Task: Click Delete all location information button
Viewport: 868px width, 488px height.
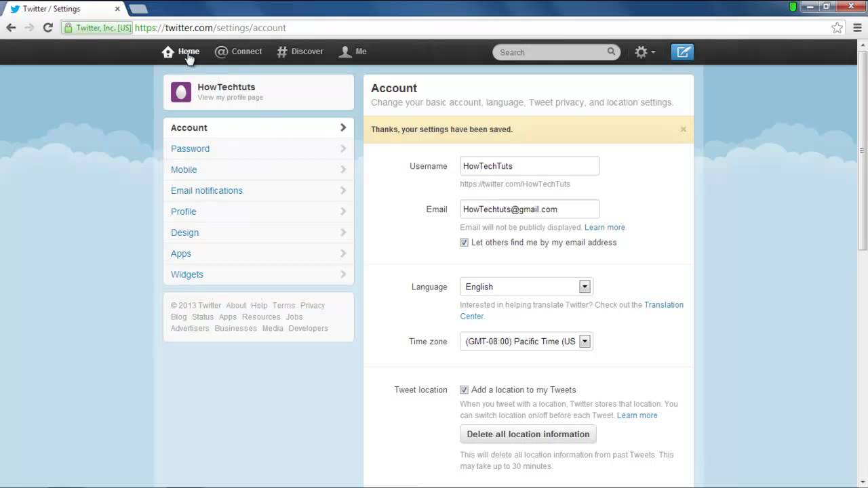Action: click(x=528, y=434)
